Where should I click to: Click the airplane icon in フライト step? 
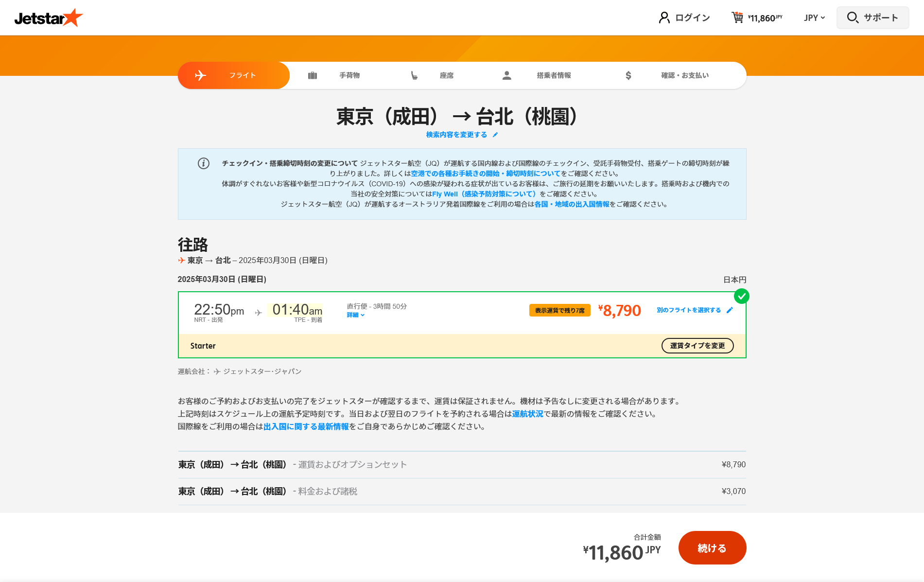[200, 75]
